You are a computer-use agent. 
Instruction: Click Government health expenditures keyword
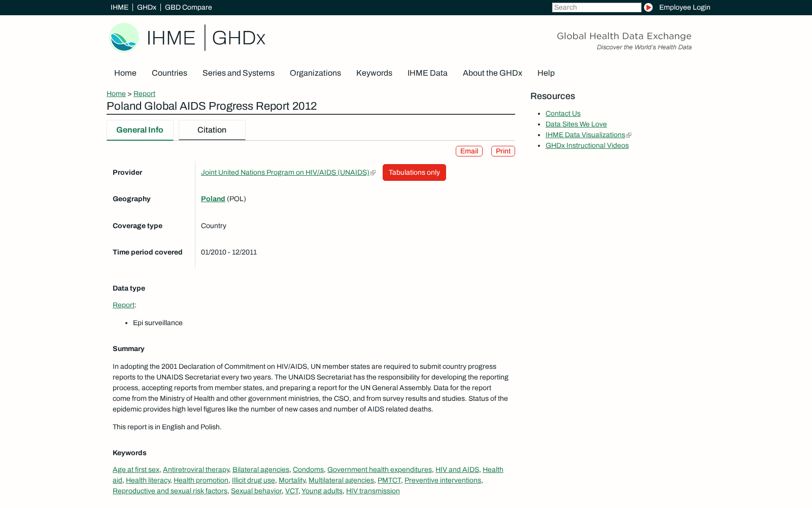[x=380, y=470]
